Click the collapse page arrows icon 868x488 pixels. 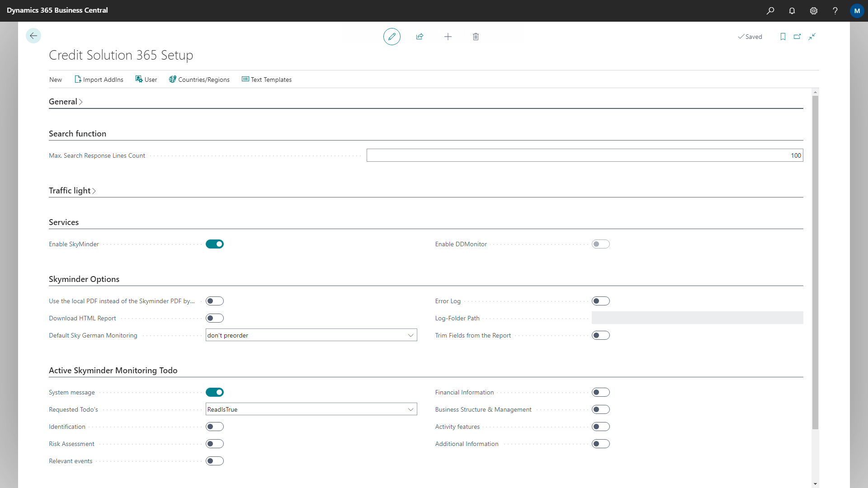pyautogui.click(x=812, y=37)
